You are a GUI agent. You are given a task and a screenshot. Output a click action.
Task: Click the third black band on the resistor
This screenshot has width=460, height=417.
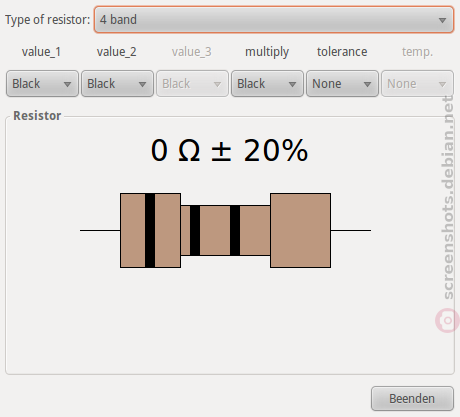[x=235, y=230]
